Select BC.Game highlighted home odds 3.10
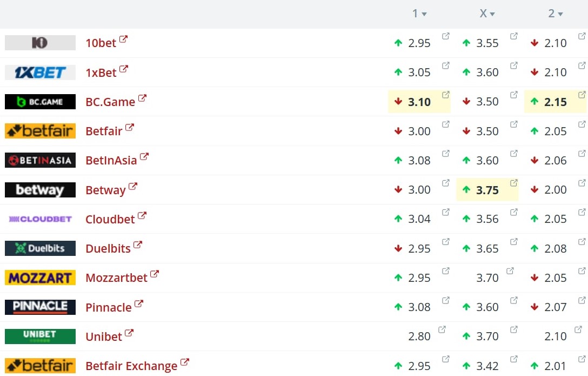The height and width of the screenshot is (376, 588). [419, 102]
